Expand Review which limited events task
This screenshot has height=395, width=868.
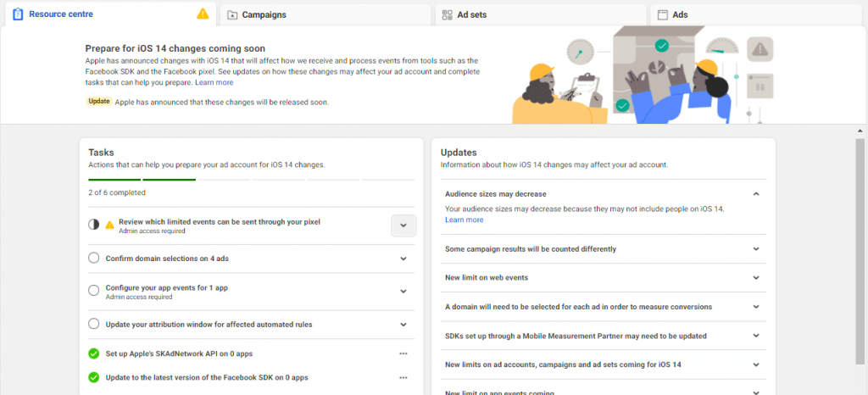pyautogui.click(x=403, y=225)
